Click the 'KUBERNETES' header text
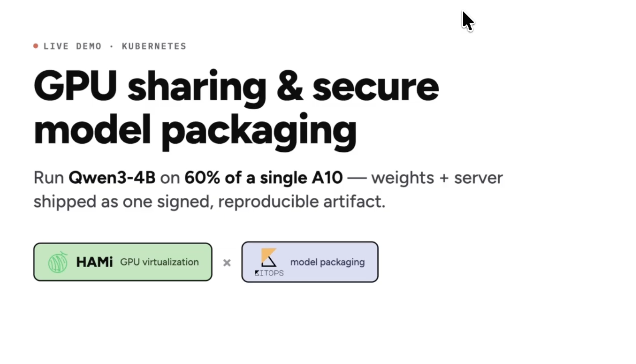This screenshot has height=364, width=636. coord(154,46)
